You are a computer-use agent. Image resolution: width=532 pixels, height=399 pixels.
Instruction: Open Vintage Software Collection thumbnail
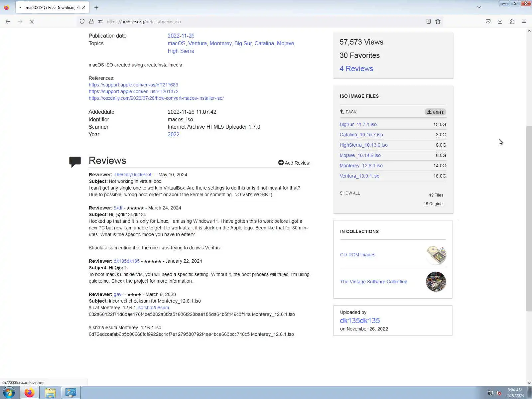pyautogui.click(x=436, y=282)
